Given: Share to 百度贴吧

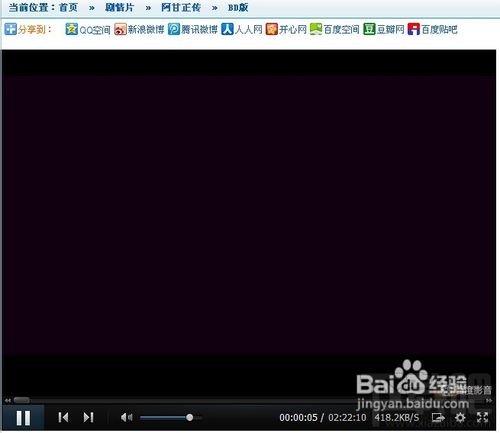Looking at the screenshot, I should click(x=432, y=29).
